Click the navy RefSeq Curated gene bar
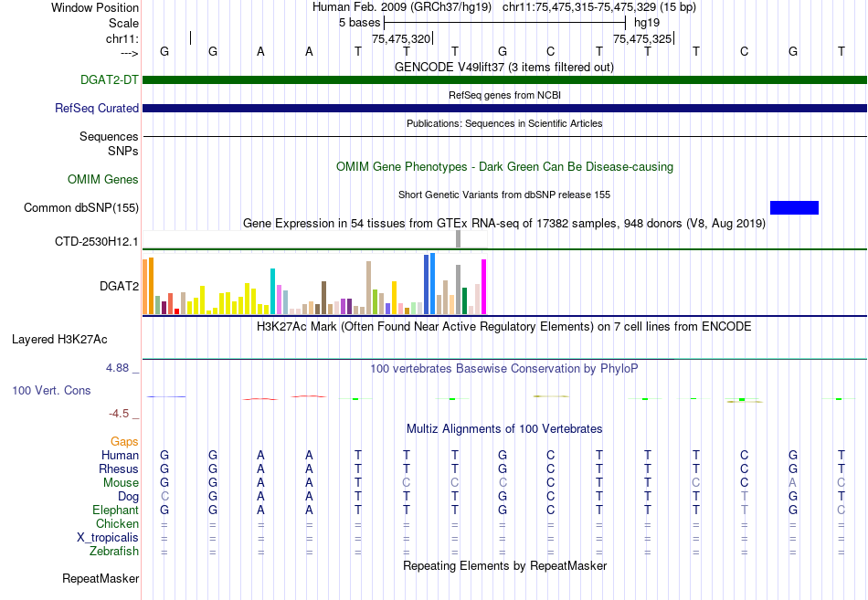Screen dimensions: 868x600 point(504,108)
